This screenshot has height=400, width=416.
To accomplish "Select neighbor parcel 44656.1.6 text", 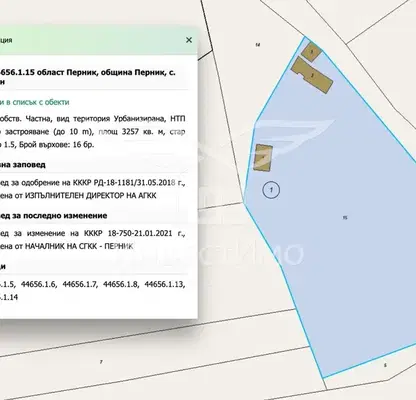I will coord(39,284).
